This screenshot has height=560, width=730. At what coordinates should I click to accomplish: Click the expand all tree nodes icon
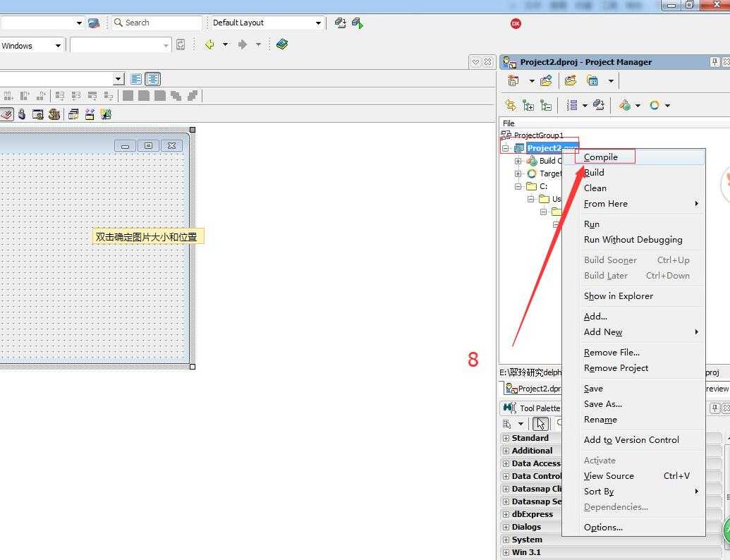[x=528, y=106]
